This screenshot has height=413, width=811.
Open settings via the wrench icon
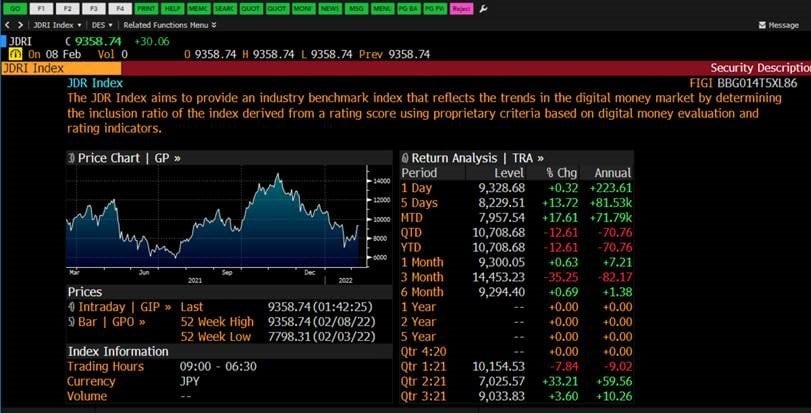[484, 9]
